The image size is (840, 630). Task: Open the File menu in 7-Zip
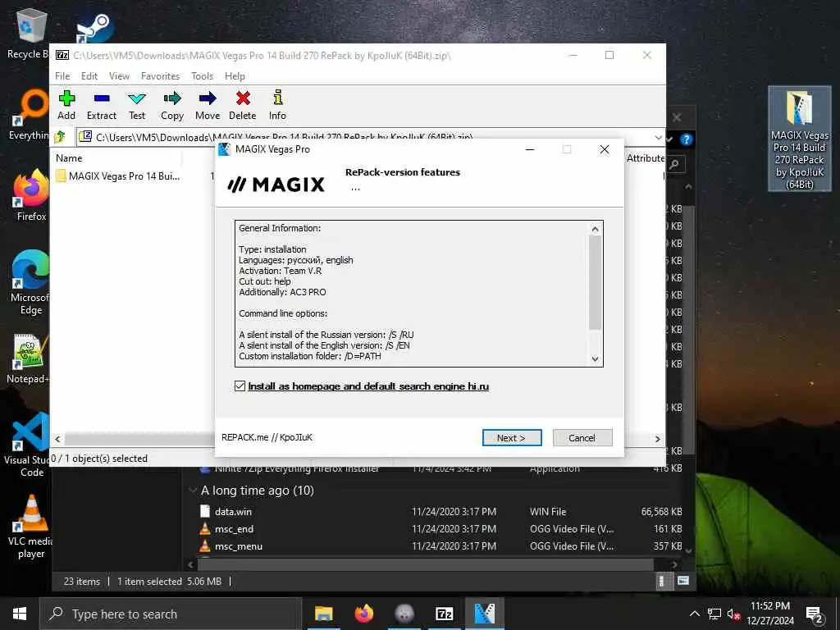pyautogui.click(x=62, y=76)
